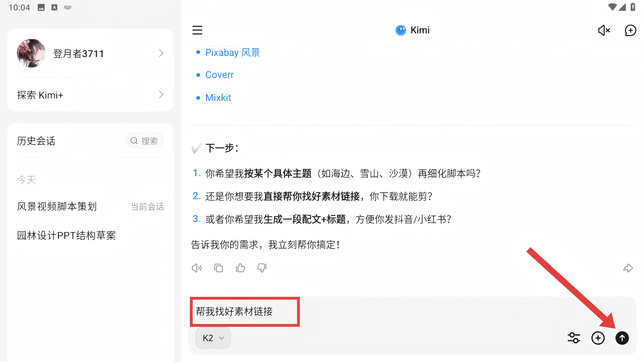The width and height of the screenshot is (644, 362).
Task: Open the K2 model dropdown
Action: click(x=213, y=338)
